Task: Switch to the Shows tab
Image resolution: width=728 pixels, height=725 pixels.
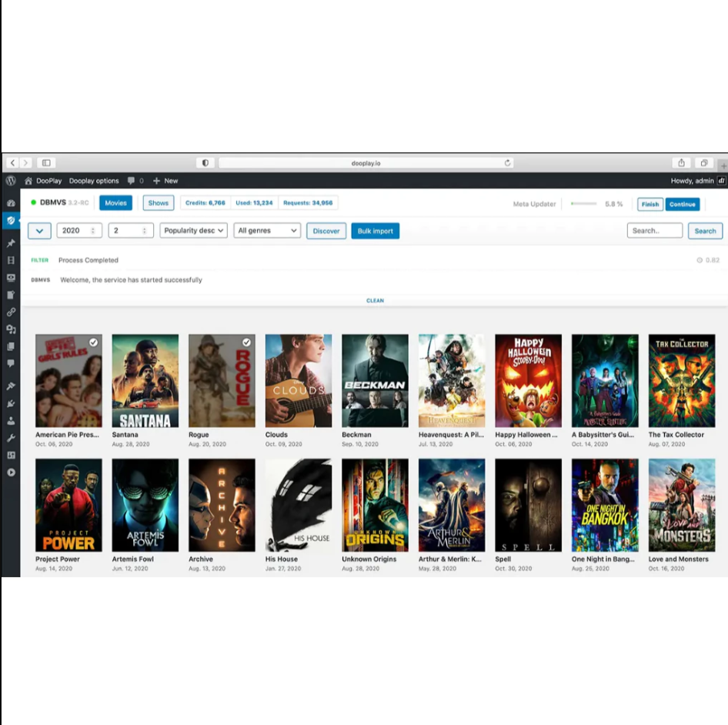Action: (159, 203)
